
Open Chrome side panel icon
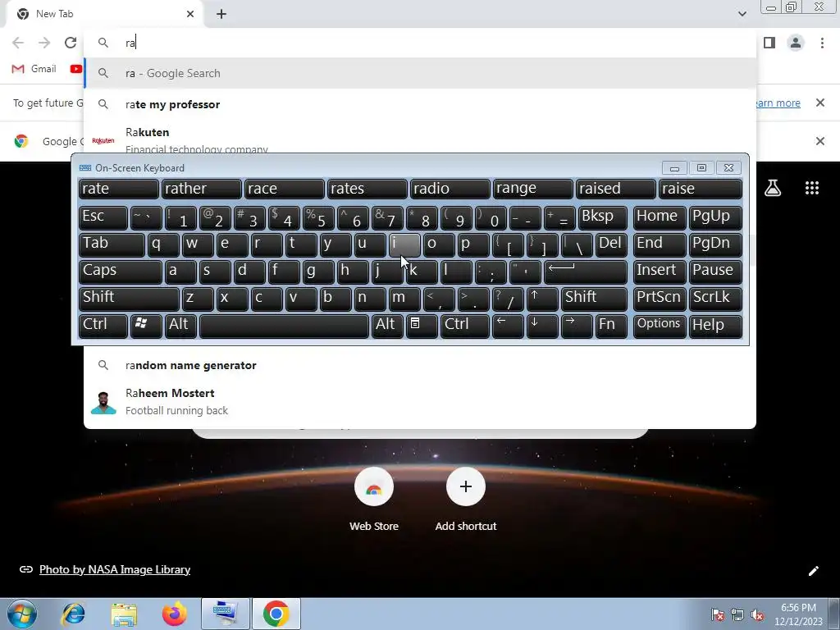click(x=769, y=43)
